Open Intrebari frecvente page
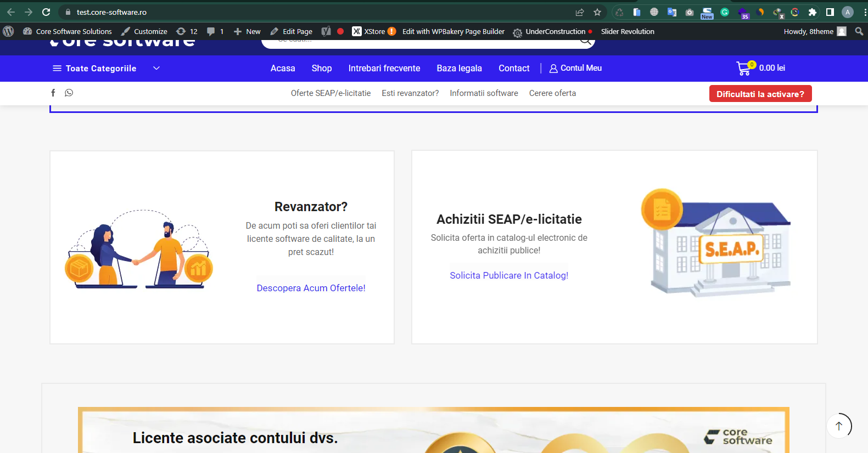The image size is (868, 453). tap(384, 69)
